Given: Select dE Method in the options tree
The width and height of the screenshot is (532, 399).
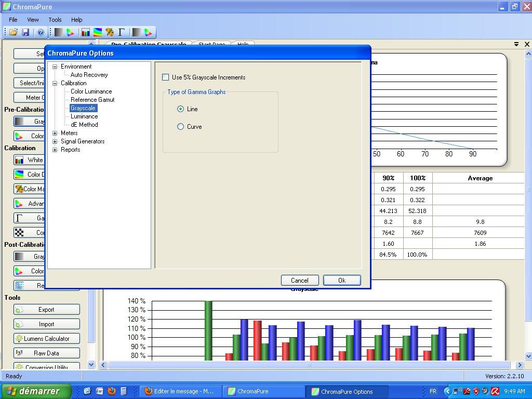Looking at the screenshot, I should click(x=84, y=125).
